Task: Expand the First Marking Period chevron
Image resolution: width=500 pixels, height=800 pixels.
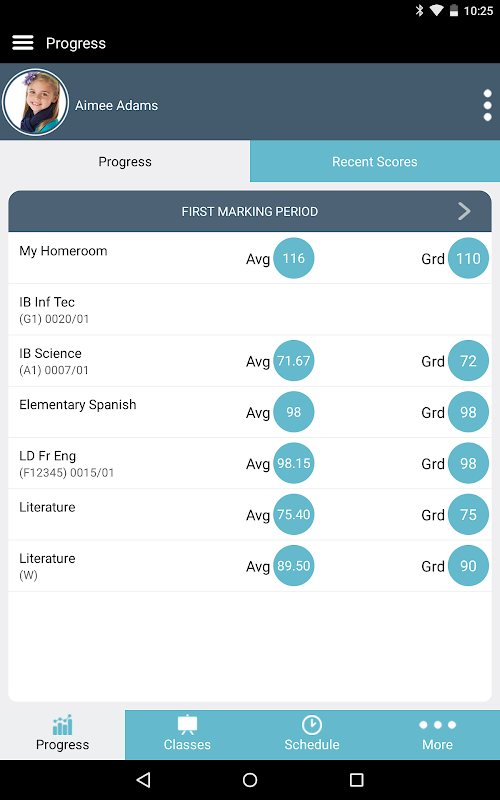Action: point(464,211)
